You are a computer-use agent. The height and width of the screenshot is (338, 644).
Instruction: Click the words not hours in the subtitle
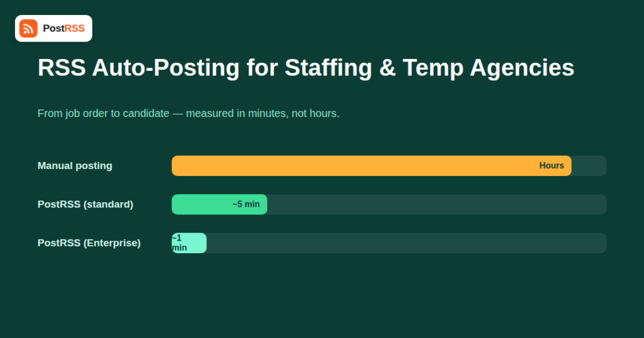click(x=315, y=113)
